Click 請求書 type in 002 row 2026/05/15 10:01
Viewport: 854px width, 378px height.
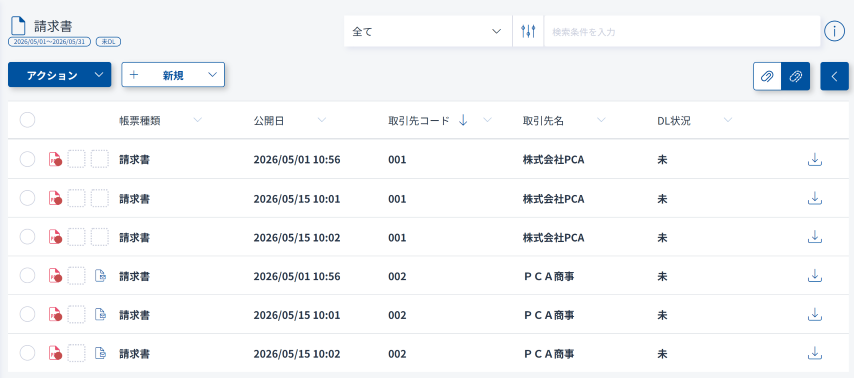[x=135, y=315]
